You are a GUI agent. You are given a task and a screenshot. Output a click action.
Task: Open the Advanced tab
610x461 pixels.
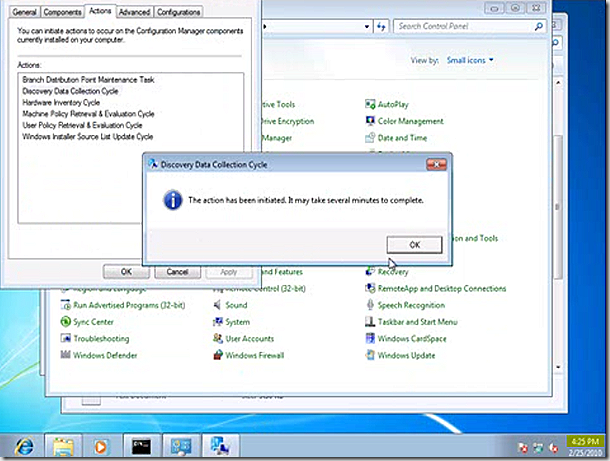134,12
